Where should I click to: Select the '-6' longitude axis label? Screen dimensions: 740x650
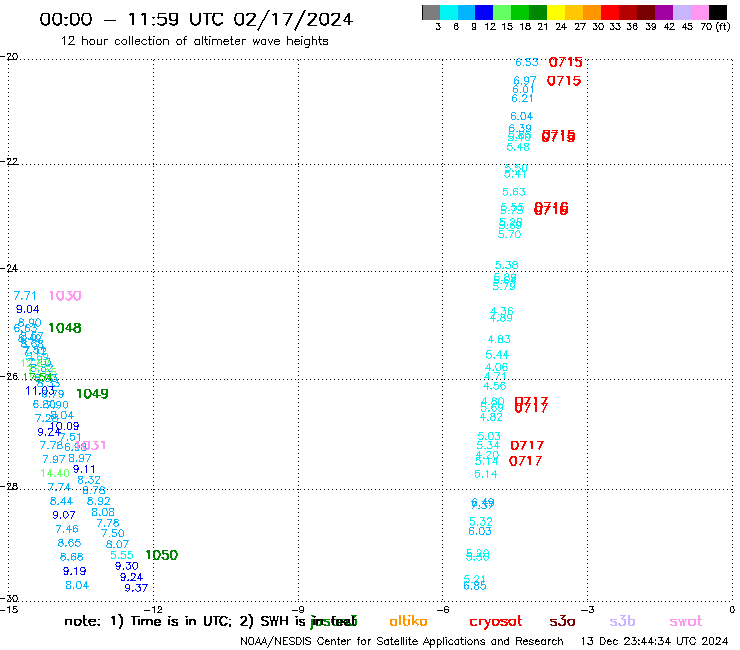[443, 609]
